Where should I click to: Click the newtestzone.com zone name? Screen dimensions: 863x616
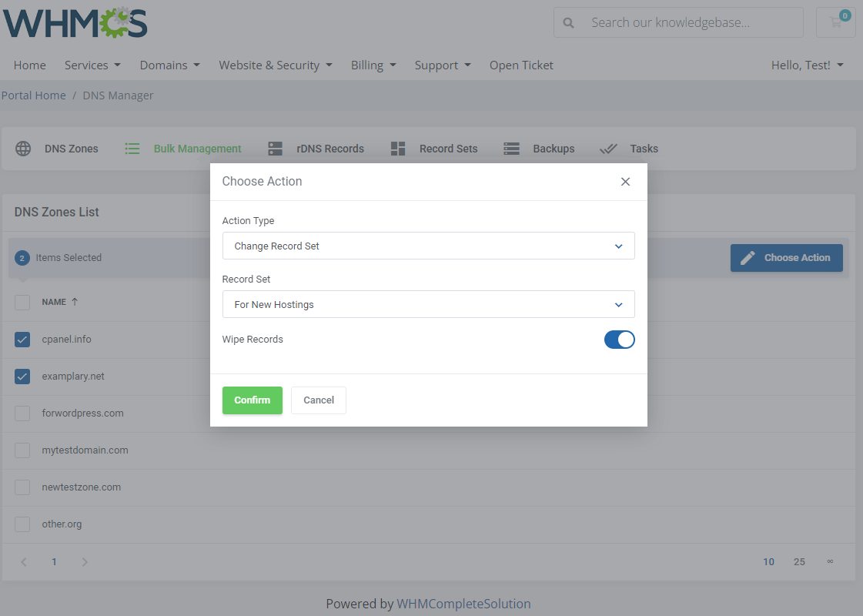coord(82,487)
